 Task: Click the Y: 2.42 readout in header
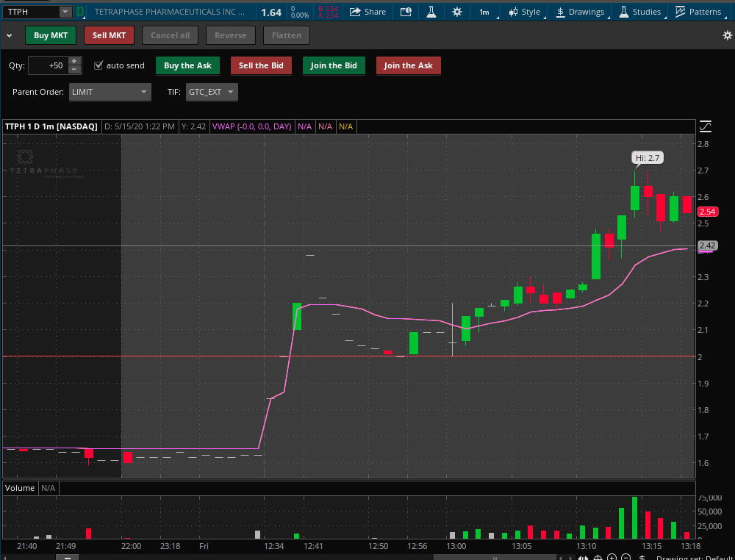click(193, 126)
